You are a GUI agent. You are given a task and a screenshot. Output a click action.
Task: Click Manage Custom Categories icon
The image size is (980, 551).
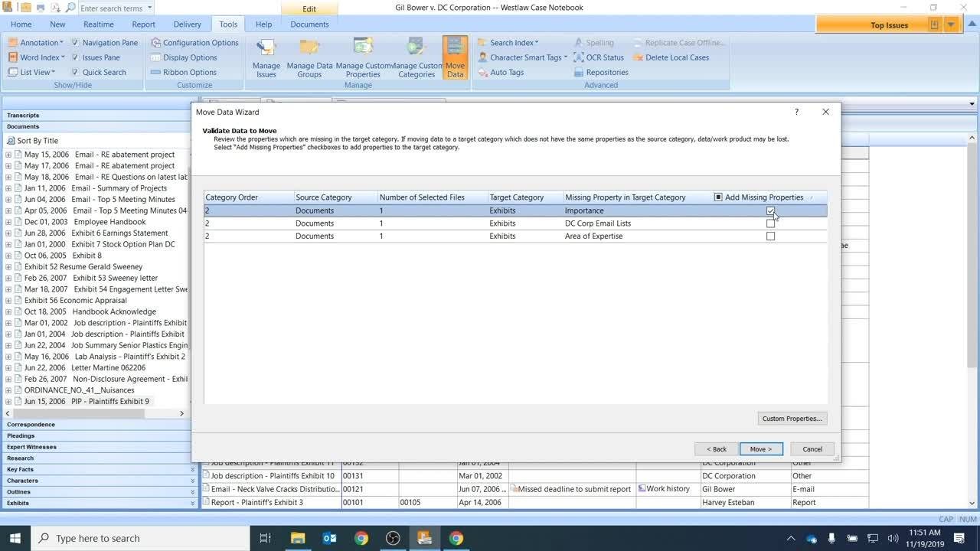click(x=416, y=57)
